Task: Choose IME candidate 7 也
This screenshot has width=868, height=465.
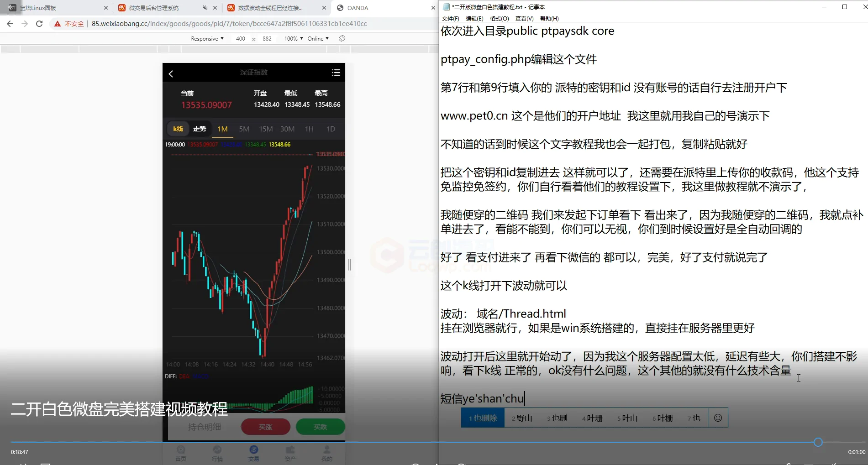Action: [694, 418]
